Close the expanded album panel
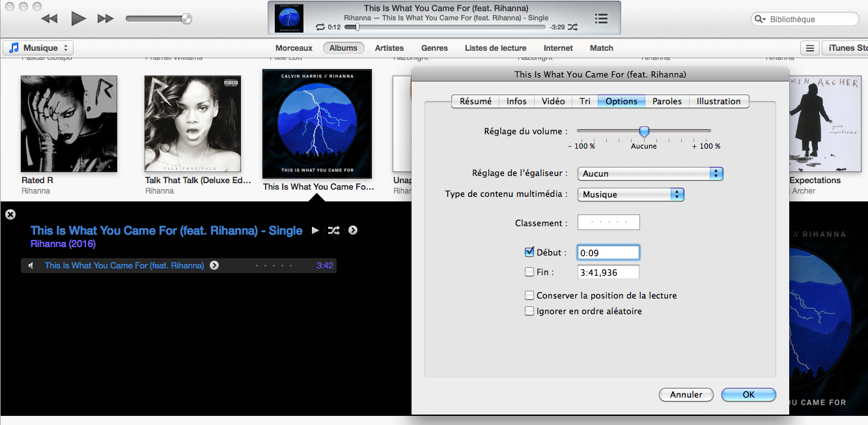This screenshot has height=425, width=868. point(10,214)
